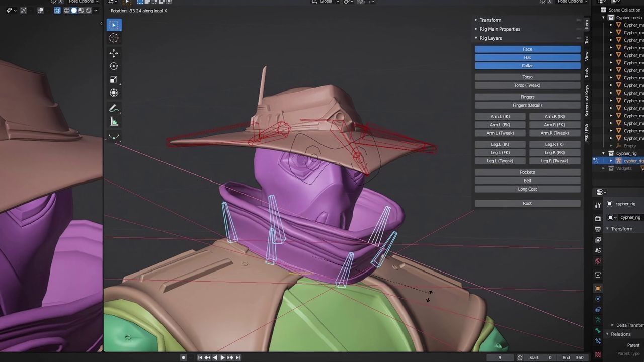Open the View Layer properties tab
644x362 pixels.
tap(598, 240)
